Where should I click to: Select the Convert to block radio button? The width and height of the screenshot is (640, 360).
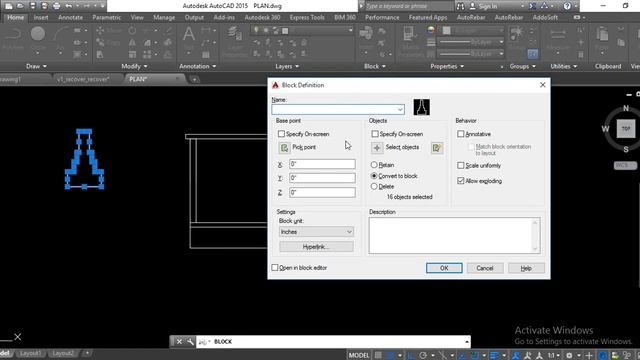(374, 176)
